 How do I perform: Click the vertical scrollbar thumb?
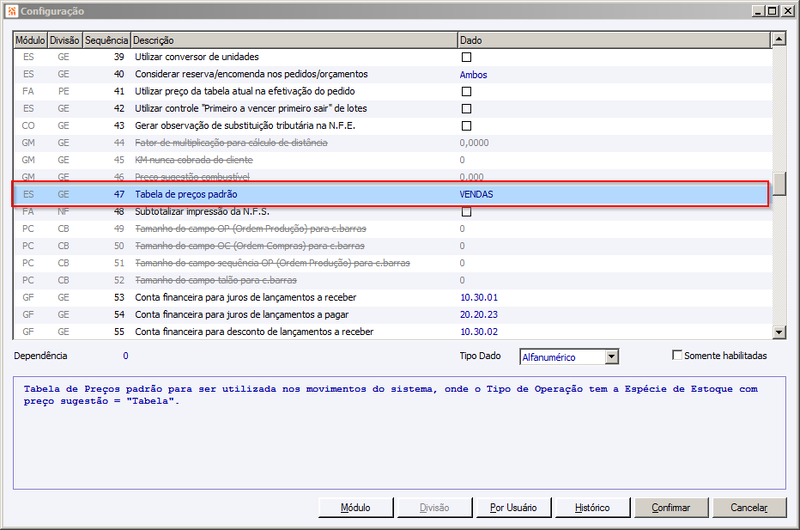[x=779, y=184]
